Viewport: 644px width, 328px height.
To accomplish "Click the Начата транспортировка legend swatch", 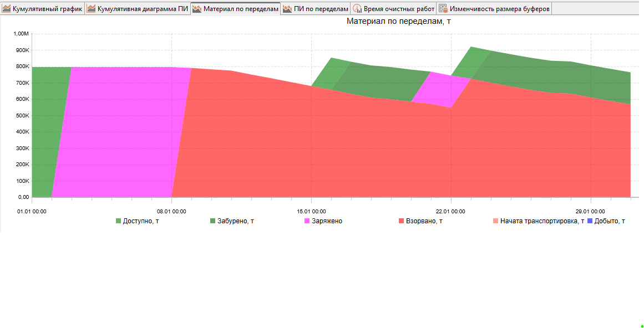I will [x=496, y=221].
